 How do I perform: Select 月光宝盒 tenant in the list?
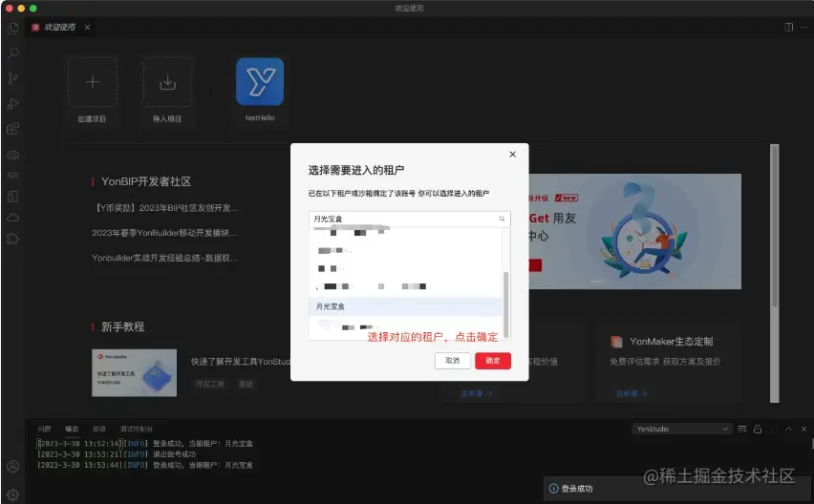(x=405, y=306)
